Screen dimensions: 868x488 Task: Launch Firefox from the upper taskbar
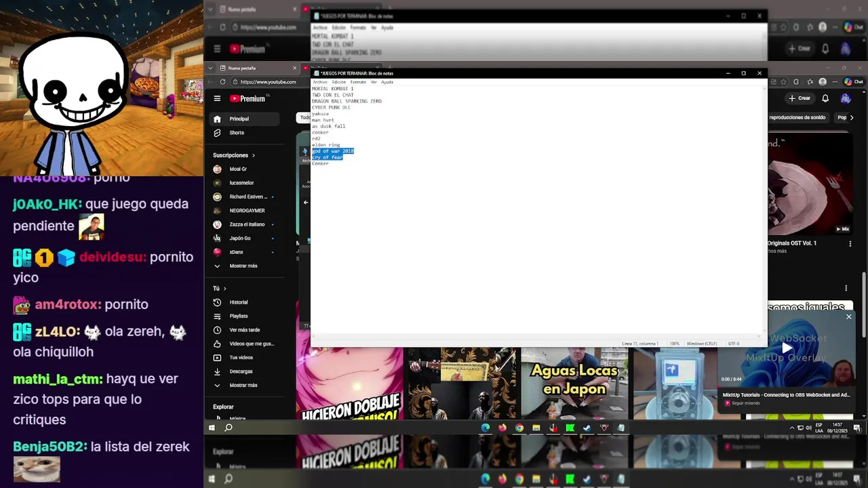point(502,428)
